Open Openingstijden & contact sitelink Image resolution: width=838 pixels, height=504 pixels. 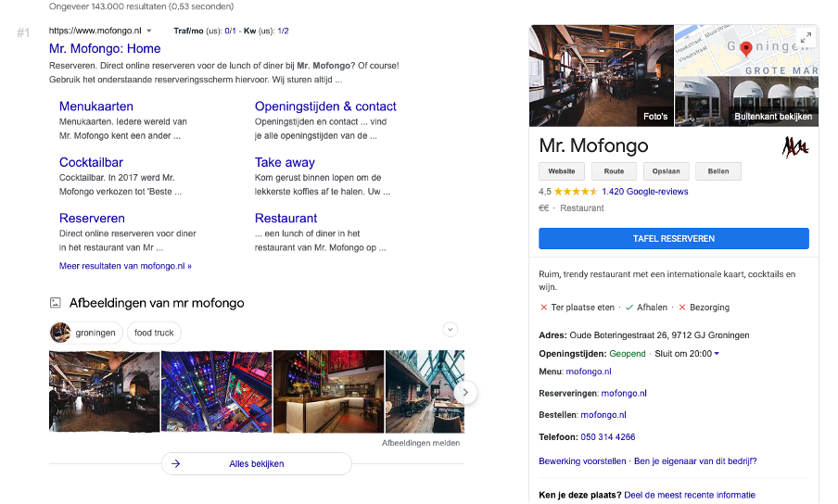pyautogui.click(x=325, y=107)
